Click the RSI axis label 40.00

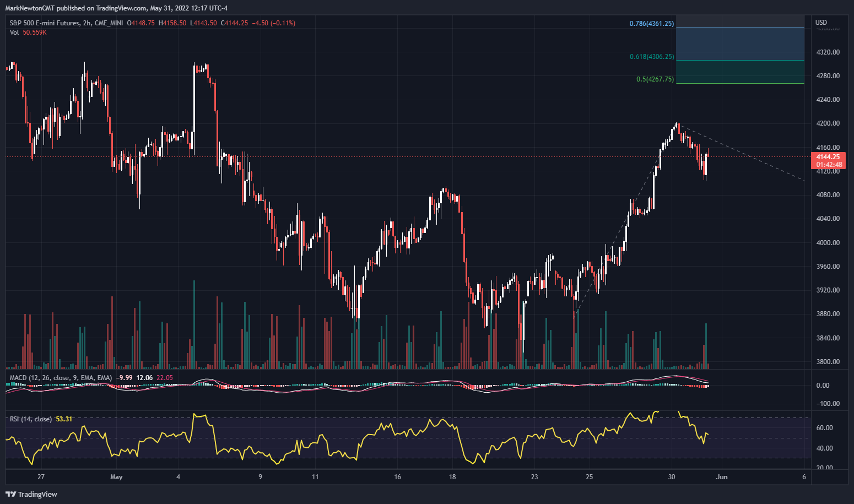[x=824, y=448]
